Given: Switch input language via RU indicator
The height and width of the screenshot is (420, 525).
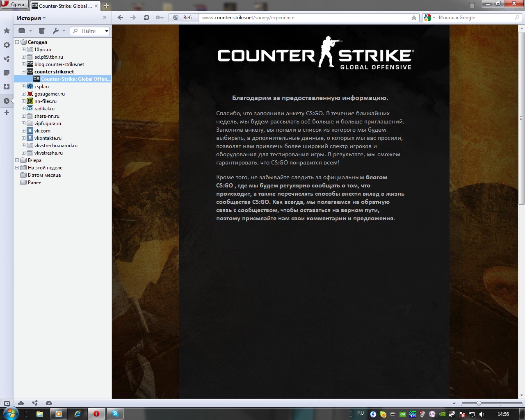Looking at the screenshot, I should 361,413.
